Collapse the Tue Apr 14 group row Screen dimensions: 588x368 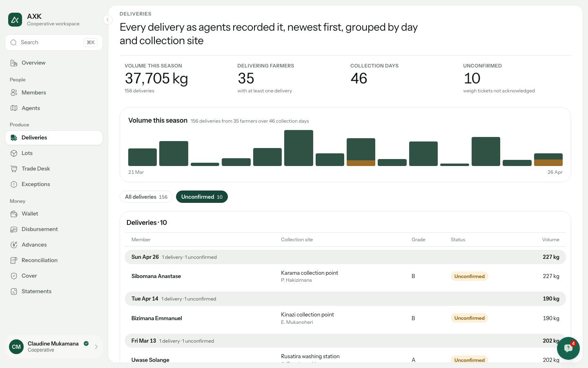point(345,299)
